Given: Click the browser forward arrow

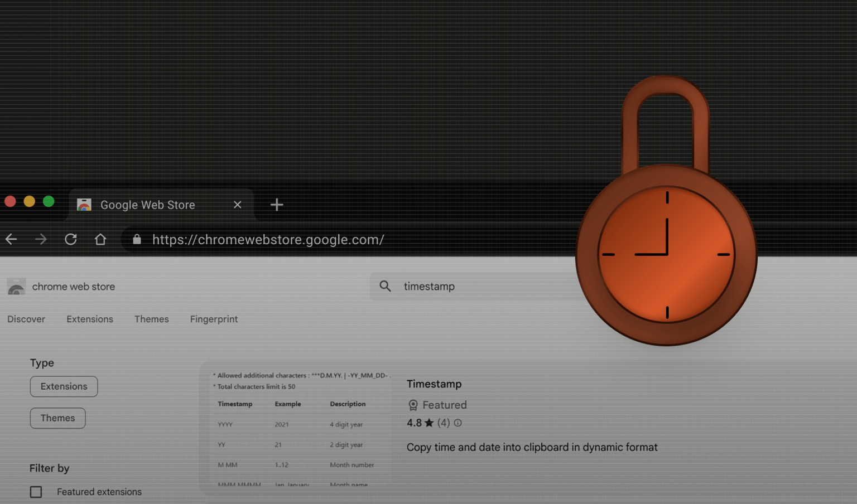Looking at the screenshot, I should tap(41, 239).
